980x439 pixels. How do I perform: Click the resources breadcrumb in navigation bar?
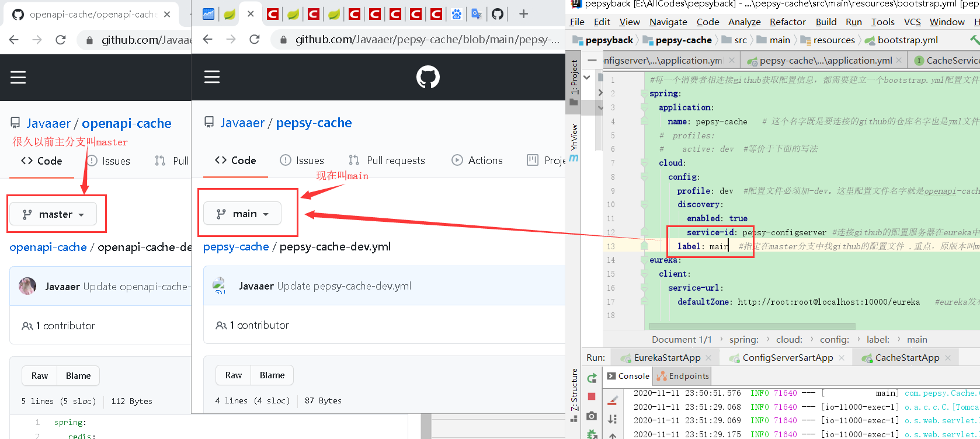pos(828,40)
